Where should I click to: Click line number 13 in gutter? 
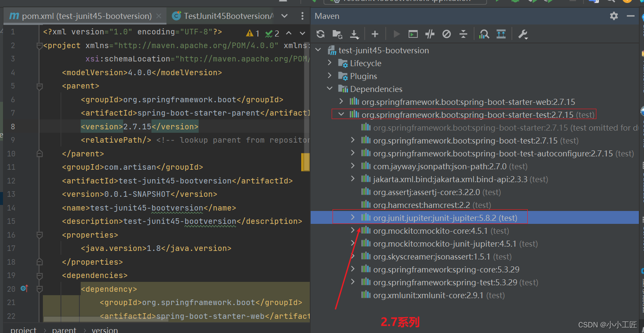(x=11, y=194)
